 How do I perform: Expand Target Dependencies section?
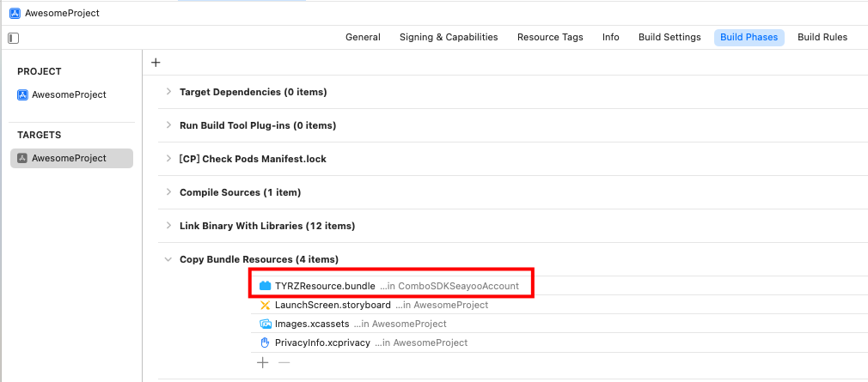point(168,92)
